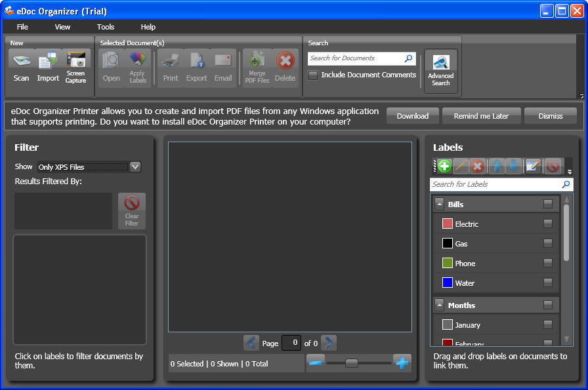Click the Scan document icon
Screen dimensions: 588x390
21,68
